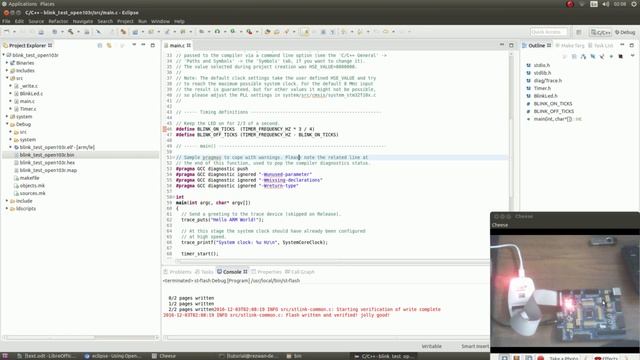This screenshot has height=360, width=640.
Task: Switch to the Call Graph tab
Action: click(x=300, y=272)
